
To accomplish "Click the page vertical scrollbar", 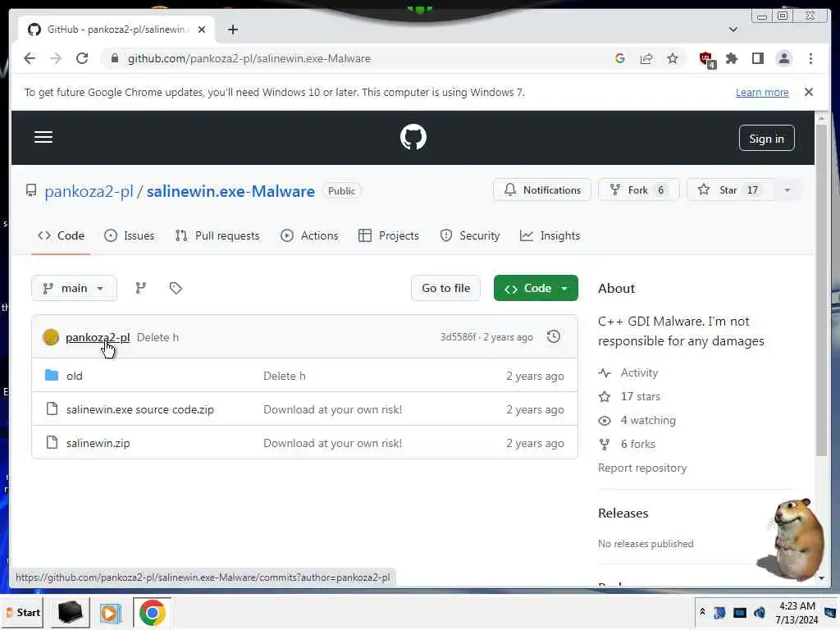I will tap(821, 290).
